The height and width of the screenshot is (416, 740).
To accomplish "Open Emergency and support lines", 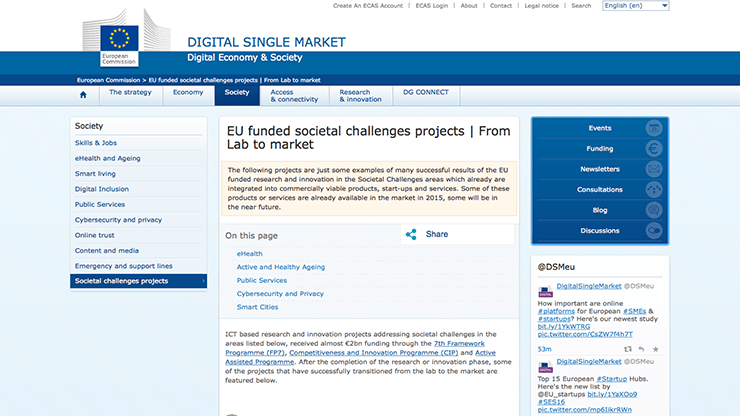I will click(124, 266).
